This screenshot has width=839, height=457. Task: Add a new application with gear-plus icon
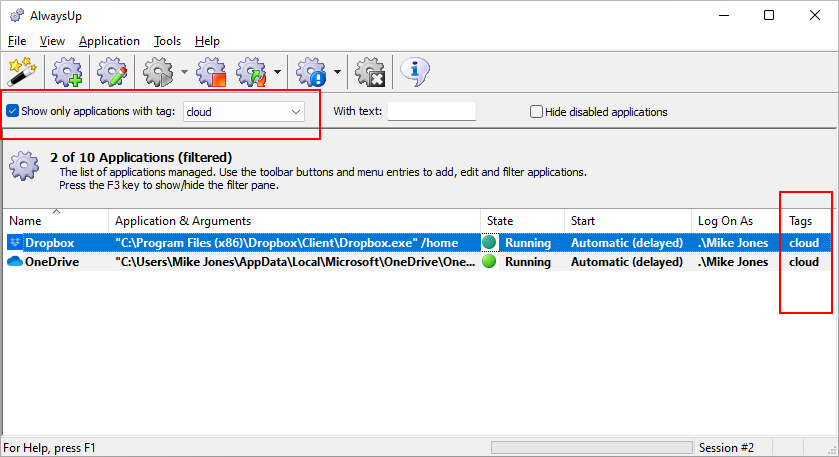[67, 72]
